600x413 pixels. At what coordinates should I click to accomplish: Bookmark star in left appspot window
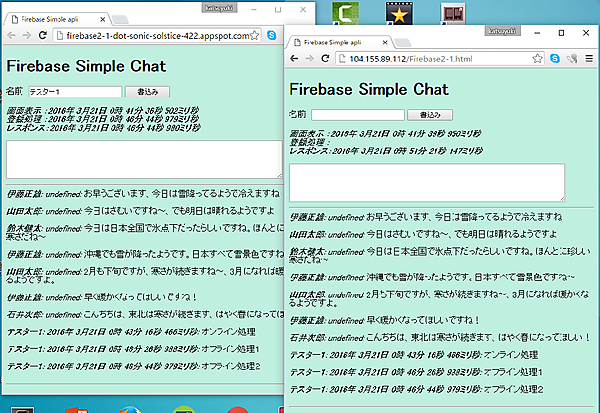(254, 36)
